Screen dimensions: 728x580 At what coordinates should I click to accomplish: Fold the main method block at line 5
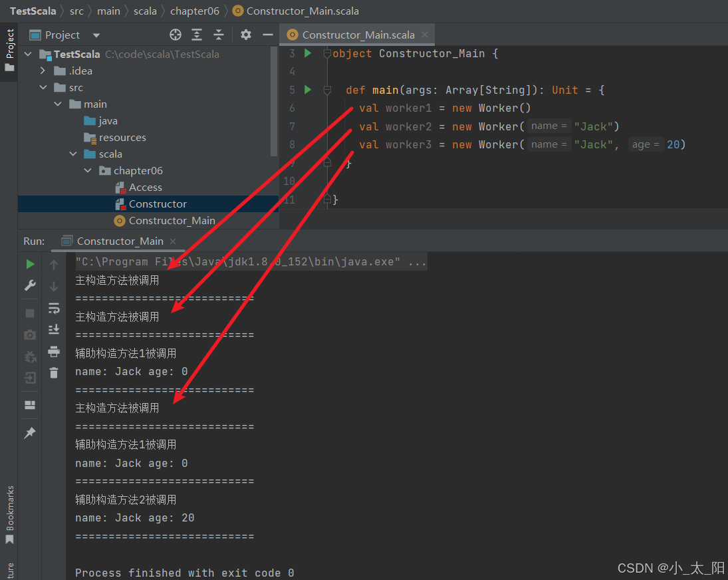327,90
